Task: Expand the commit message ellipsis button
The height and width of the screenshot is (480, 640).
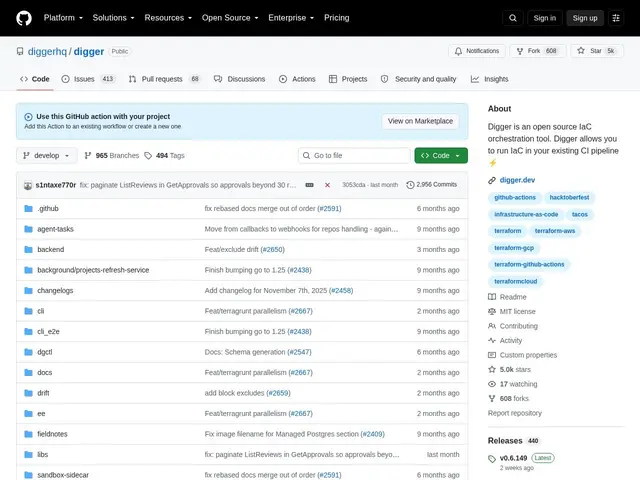Action: coord(309,185)
